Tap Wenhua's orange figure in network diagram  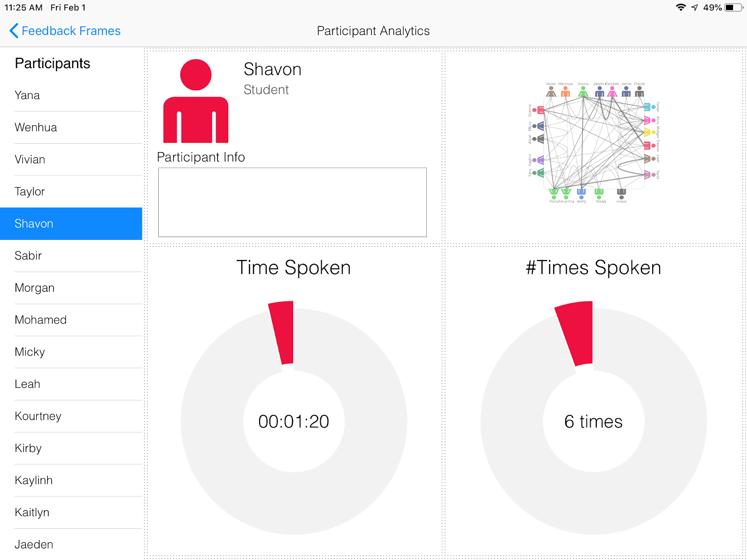coord(565,91)
